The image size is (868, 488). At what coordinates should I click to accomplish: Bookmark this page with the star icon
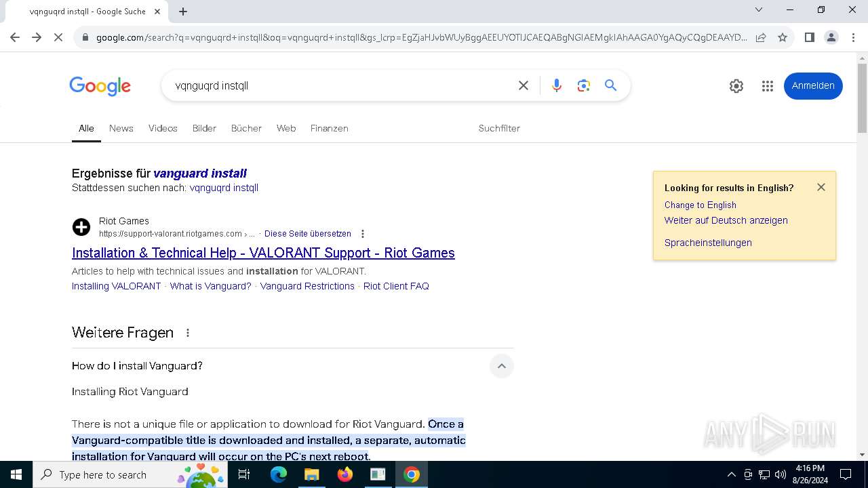coord(783,37)
